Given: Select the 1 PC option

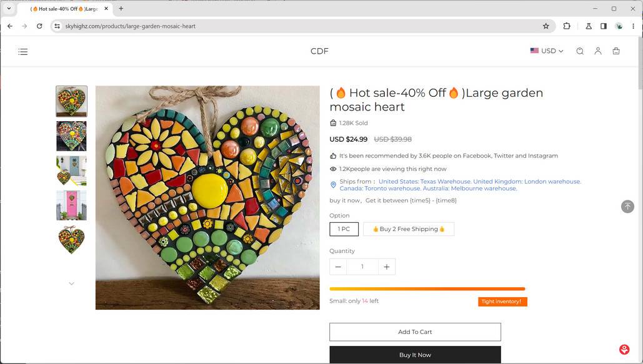Looking at the screenshot, I should click(x=344, y=229).
